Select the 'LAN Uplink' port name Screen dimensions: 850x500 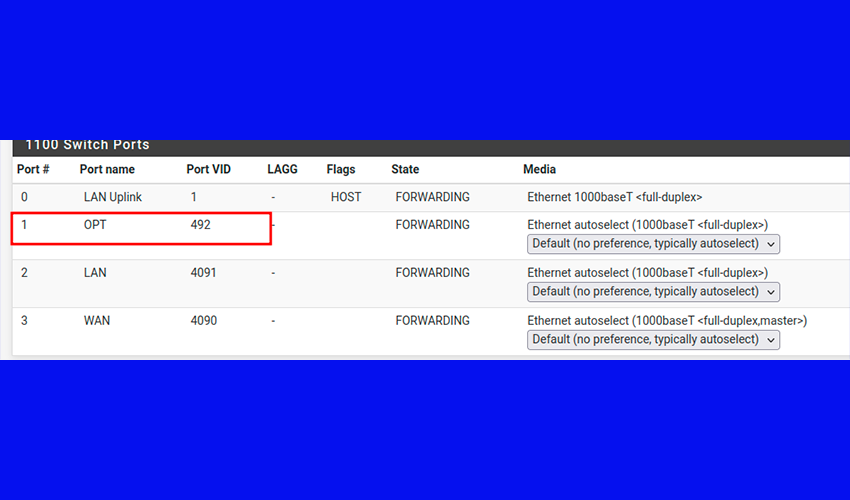pyautogui.click(x=113, y=197)
